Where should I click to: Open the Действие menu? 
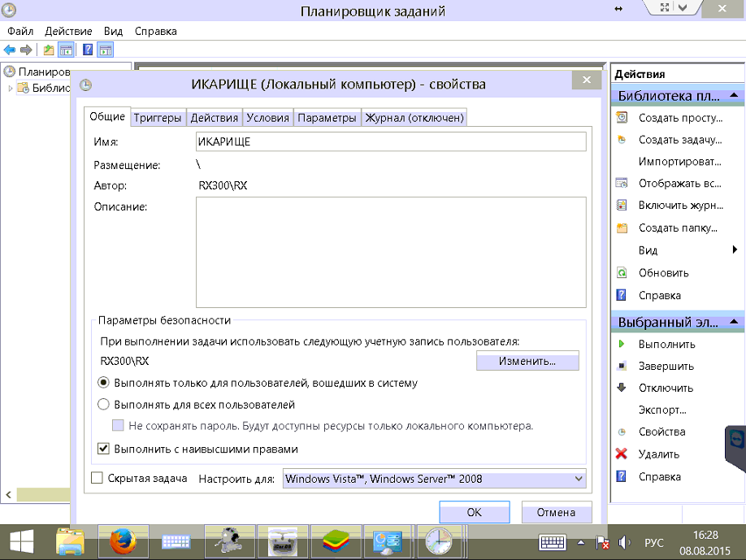click(68, 31)
